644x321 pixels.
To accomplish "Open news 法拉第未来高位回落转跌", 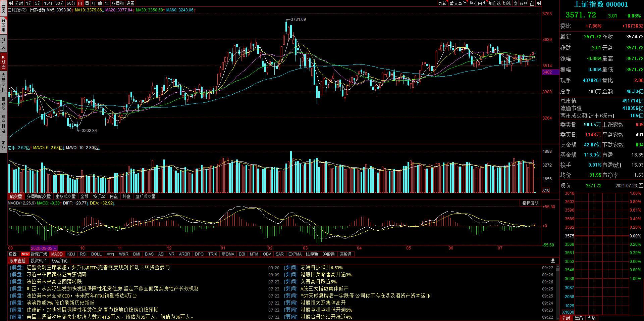I will point(54,282).
